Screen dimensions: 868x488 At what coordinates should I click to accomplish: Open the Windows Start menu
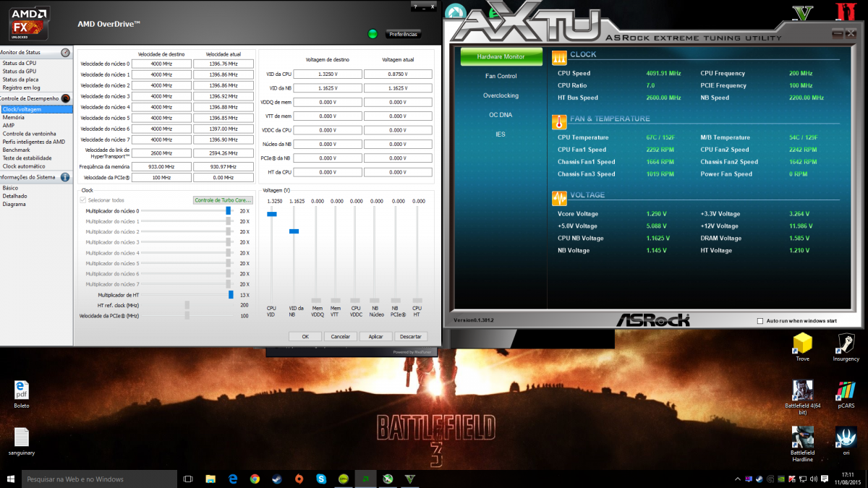pos(11,479)
